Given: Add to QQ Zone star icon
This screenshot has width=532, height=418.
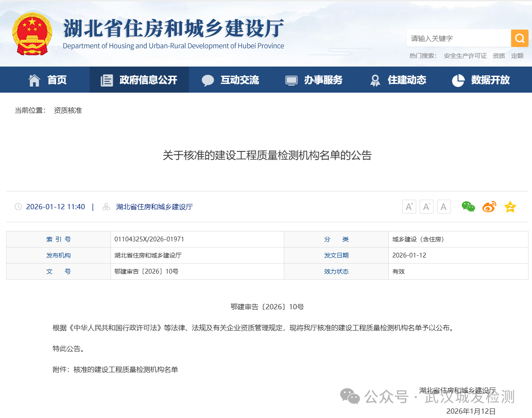Looking at the screenshot, I should click(510, 207).
